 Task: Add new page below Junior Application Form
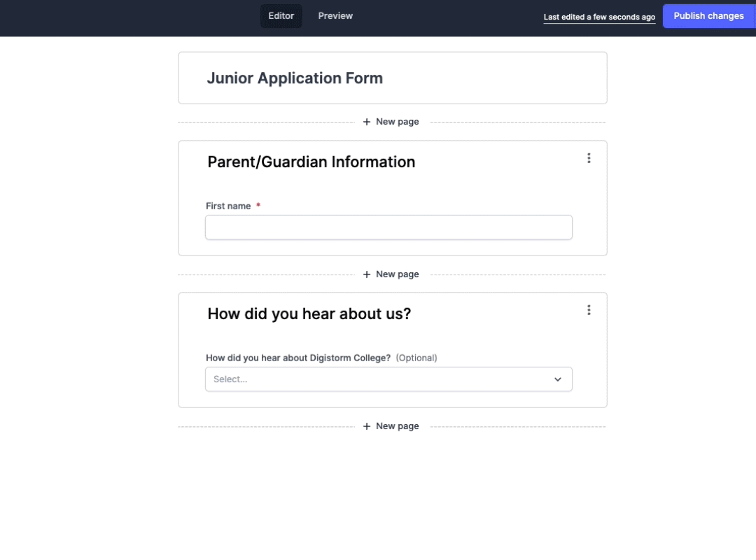click(391, 122)
